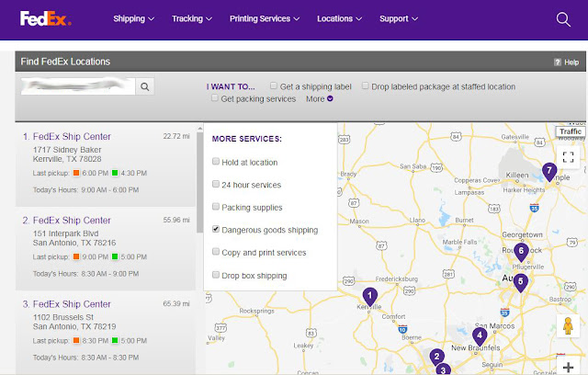This screenshot has height=375, width=588.
Task: Open the site search magnifier icon
Action: pos(563,19)
